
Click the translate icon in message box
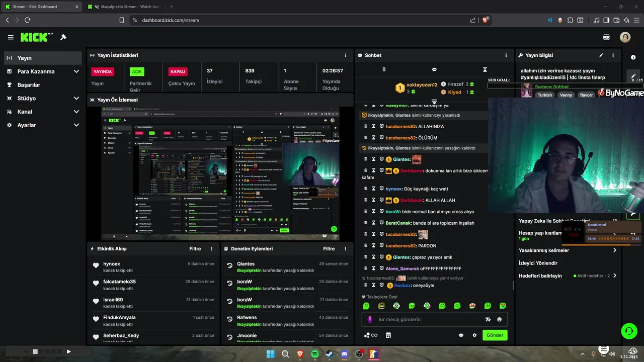(488, 319)
